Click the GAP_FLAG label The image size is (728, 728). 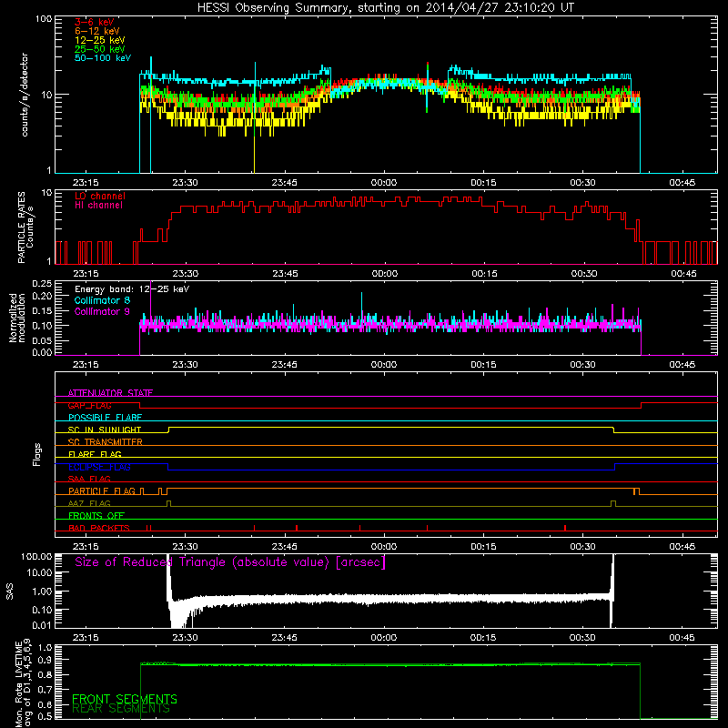pos(89,406)
